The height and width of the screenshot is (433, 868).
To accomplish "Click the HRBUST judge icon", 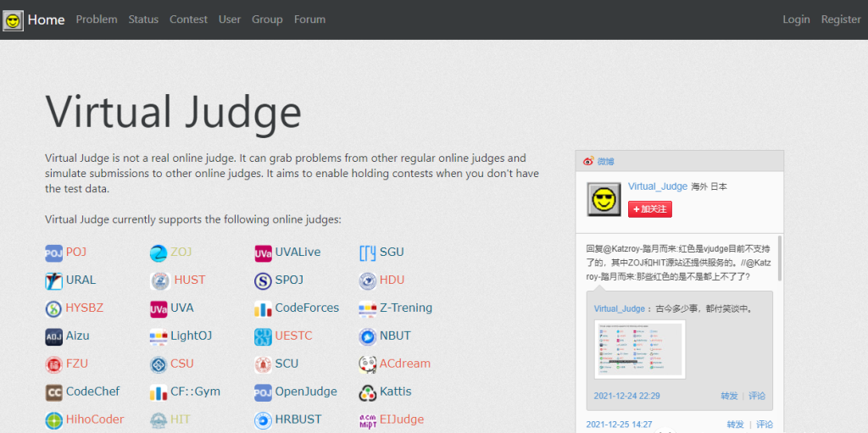I will pos(263,420).
